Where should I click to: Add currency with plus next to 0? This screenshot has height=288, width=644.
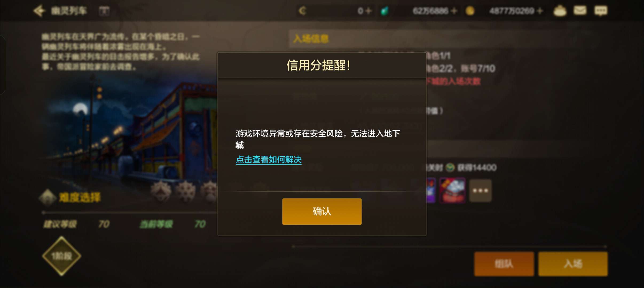click(369, 11)
